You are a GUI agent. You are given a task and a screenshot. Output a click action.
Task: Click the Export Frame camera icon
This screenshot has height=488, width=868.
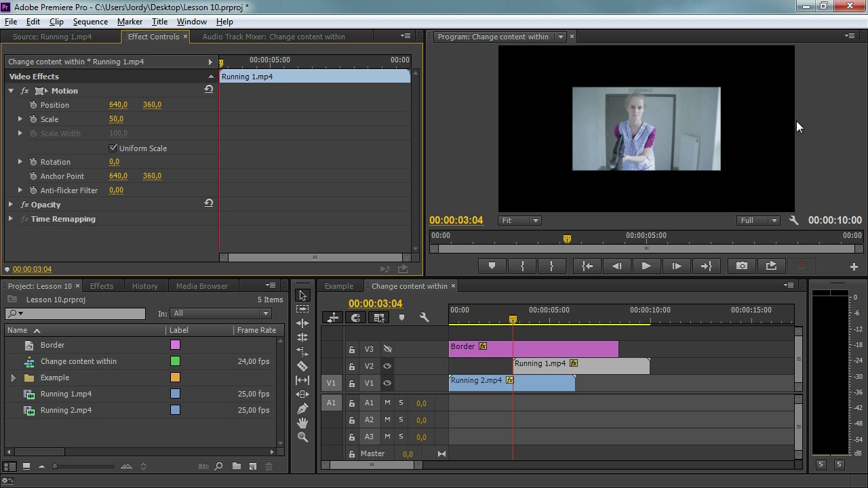click(742, 266)
